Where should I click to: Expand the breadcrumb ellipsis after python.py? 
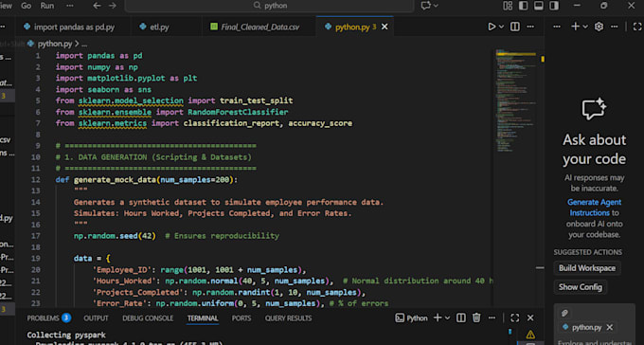[x=84, y=44]
